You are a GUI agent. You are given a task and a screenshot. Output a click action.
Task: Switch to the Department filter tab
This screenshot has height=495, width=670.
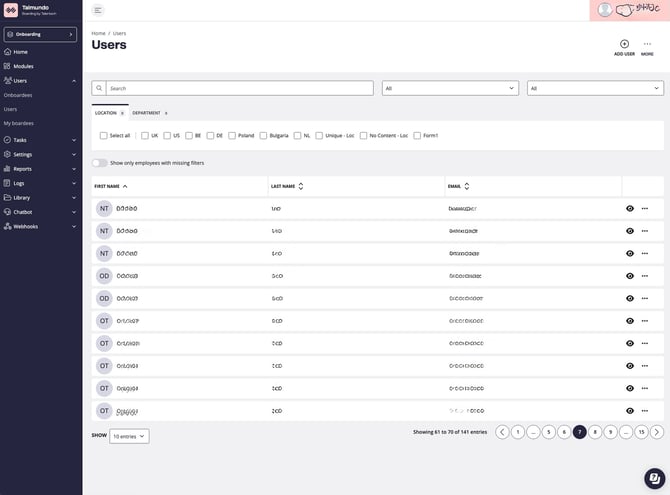pos(150,113)
